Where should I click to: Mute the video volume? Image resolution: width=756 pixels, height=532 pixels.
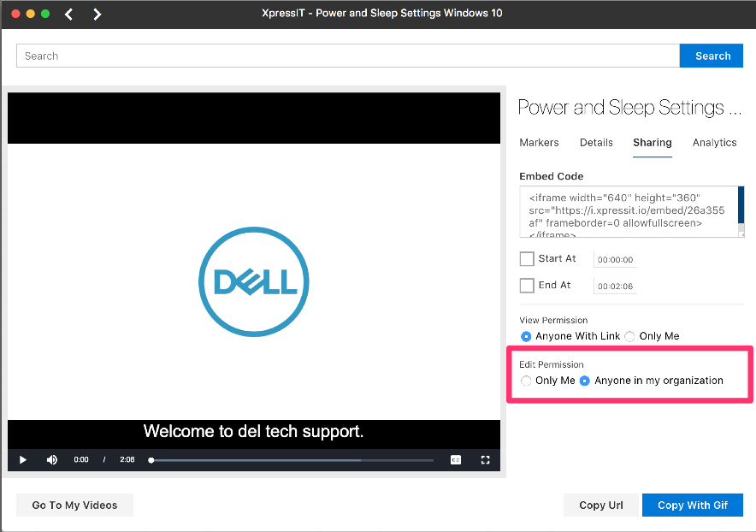[x=52, y=459]
